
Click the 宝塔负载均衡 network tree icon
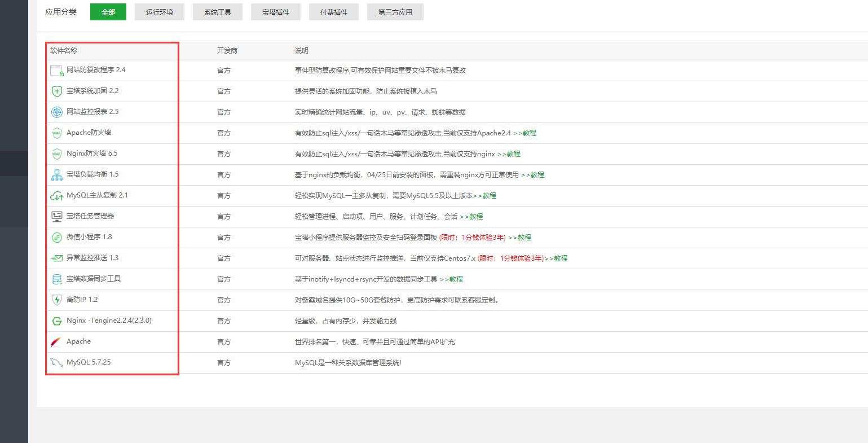click(x=57, y=175)
